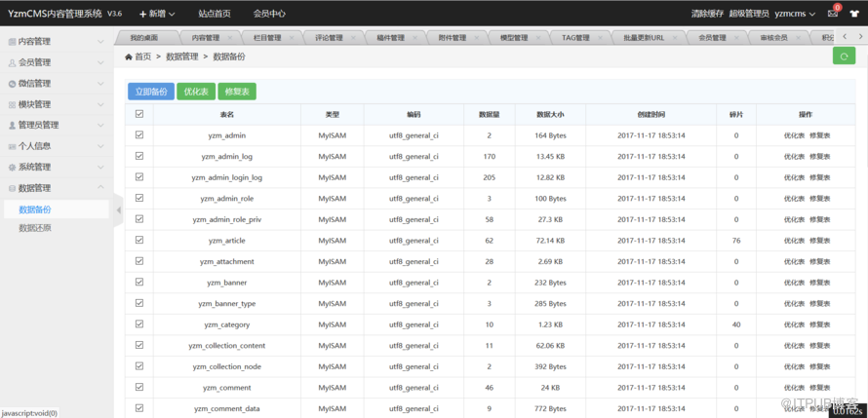Switch to the 批量更新URL tab
The width and height of the screenshot is (868, 418).
coord(644,38)
